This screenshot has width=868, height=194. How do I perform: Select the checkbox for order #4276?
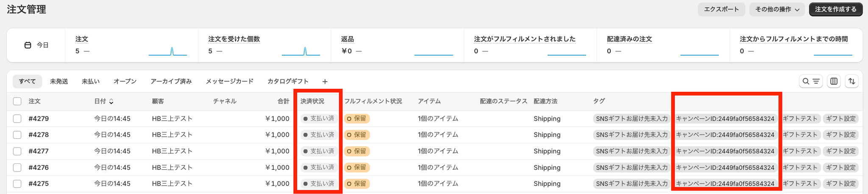pyautogui.click(x=17, y=167)
